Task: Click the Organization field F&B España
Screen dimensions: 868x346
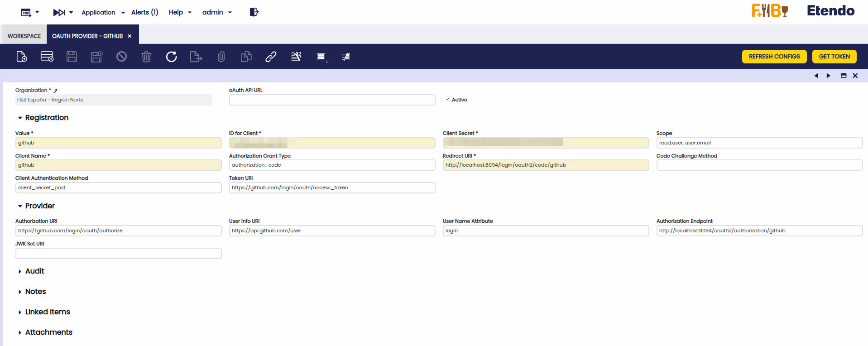Action: tap(114, 100)
